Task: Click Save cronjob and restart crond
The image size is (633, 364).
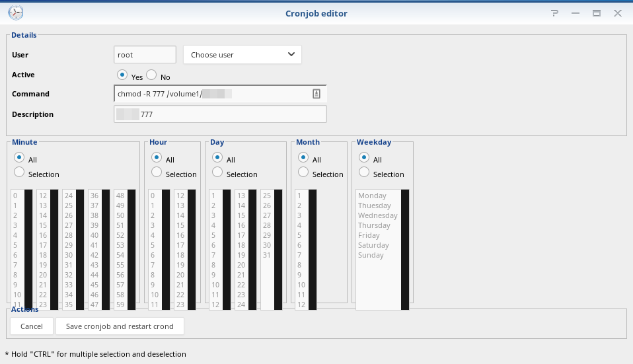Action: (x=120, y=326)
